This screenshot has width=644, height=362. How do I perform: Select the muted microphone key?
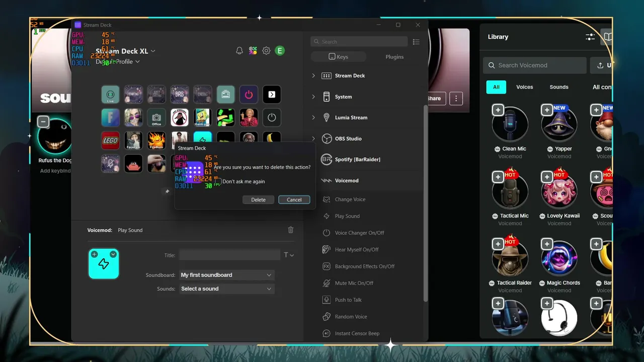pos(110,164)
